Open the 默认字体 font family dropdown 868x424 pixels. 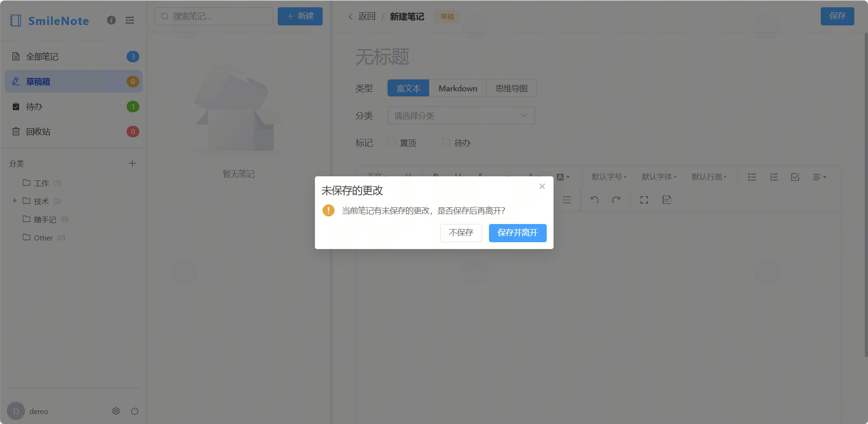[659, 177]
